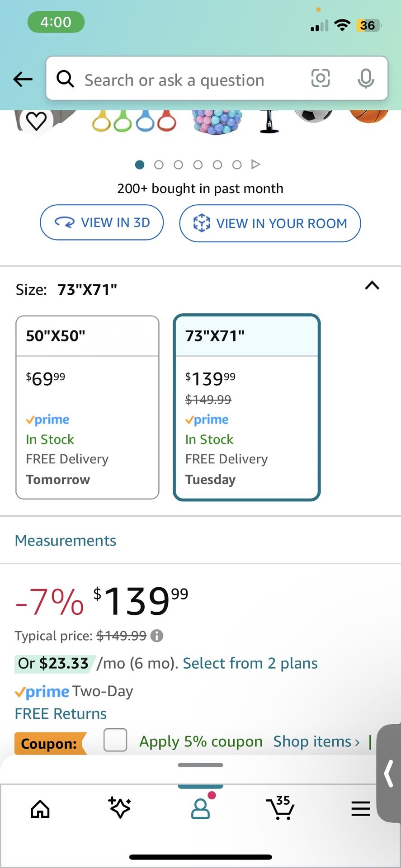Check the Apply 5% coupon checkbox

click(x=115, y=740)
